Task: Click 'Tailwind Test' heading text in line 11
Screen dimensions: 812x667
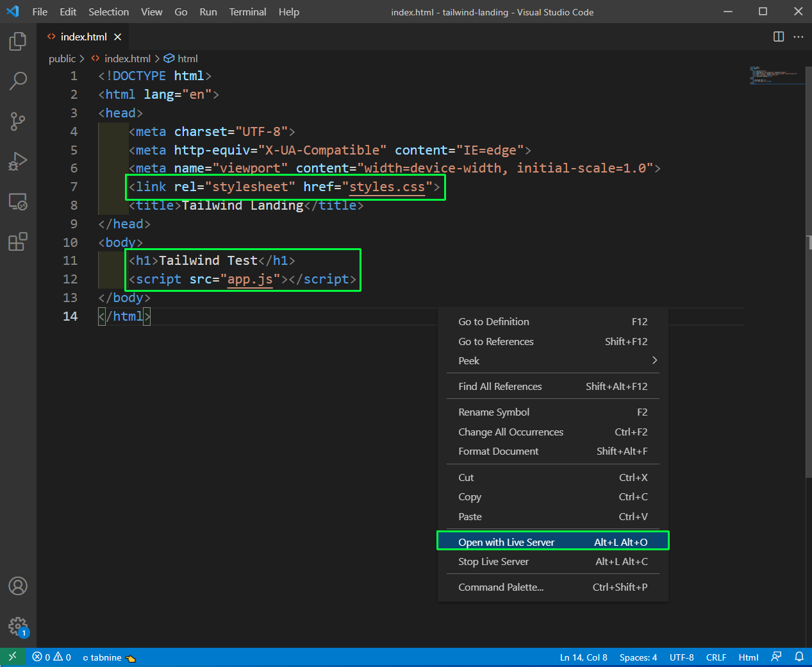Action: tap(208, 260)
